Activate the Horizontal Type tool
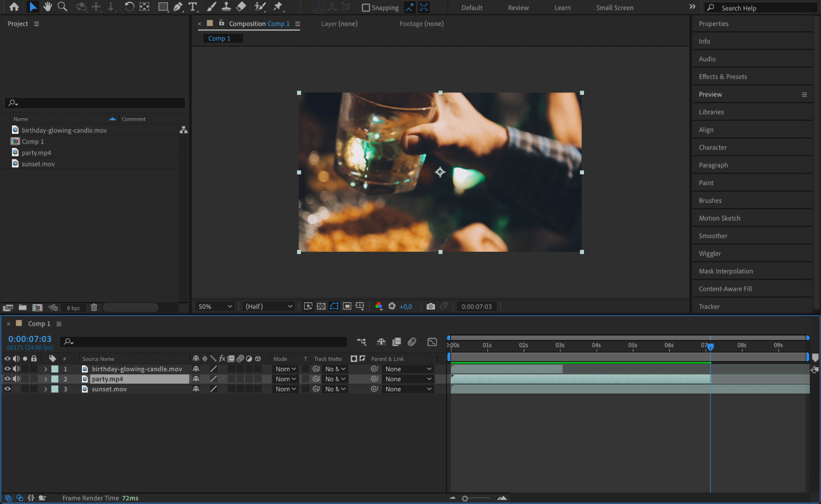821x504 pixels. (x=192, y=7)
